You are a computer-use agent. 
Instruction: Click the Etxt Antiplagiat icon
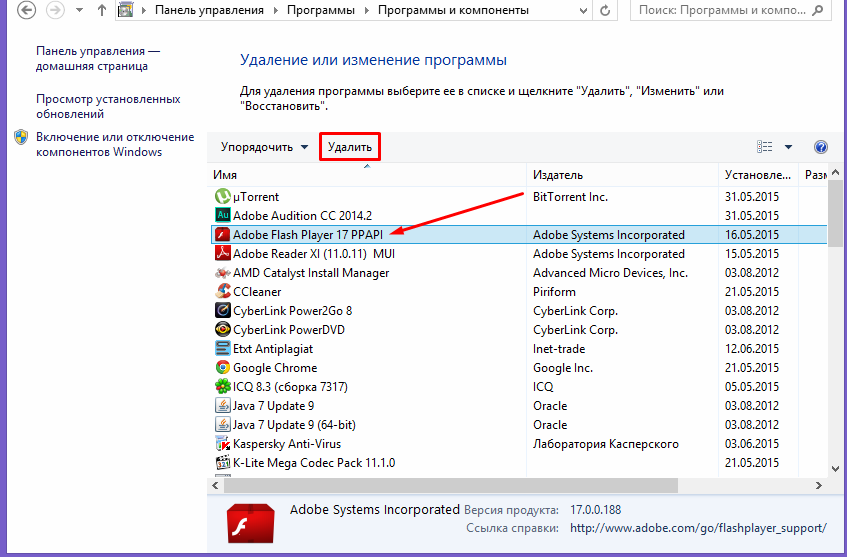(x=223, y=348)
